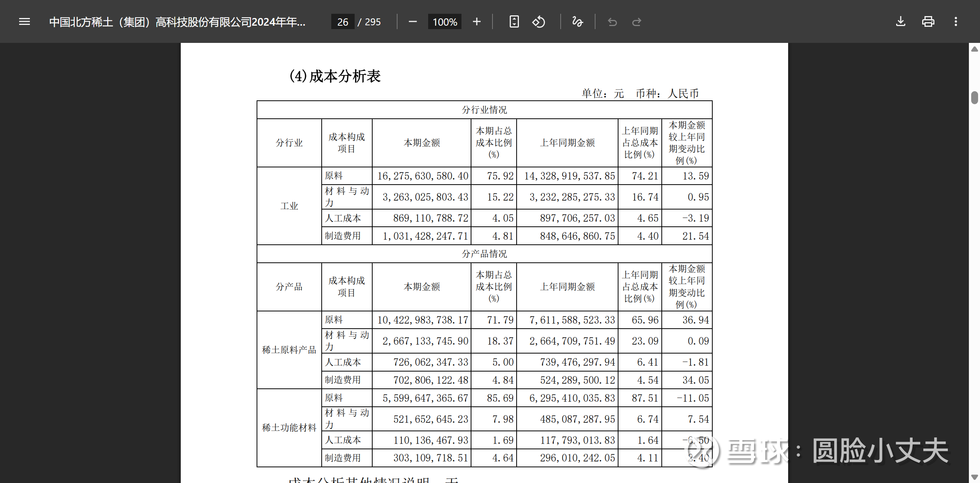Open the more actions menu
The image size is (980, 483).
click(x=955, y=22)
